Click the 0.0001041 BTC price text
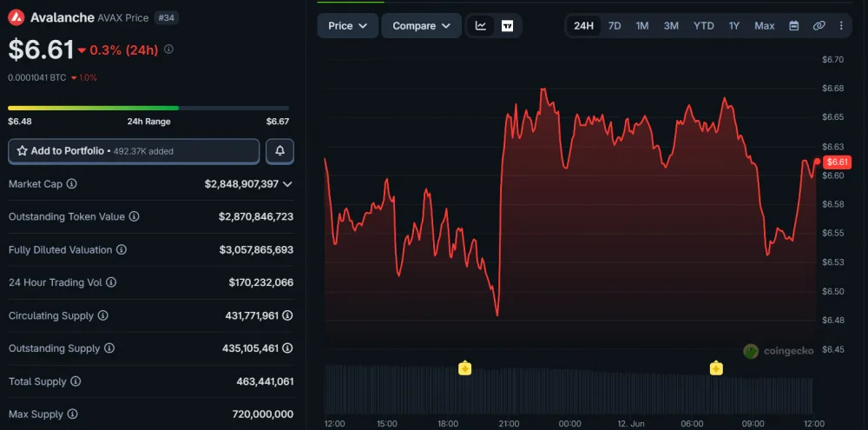This screenshot has height=430, width=868. [x=37, y=77]
